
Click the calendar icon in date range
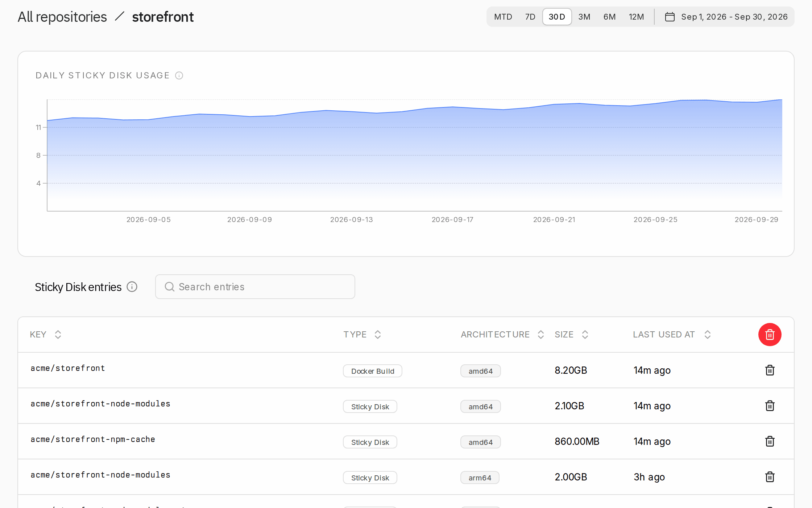[x=670, y=17]
